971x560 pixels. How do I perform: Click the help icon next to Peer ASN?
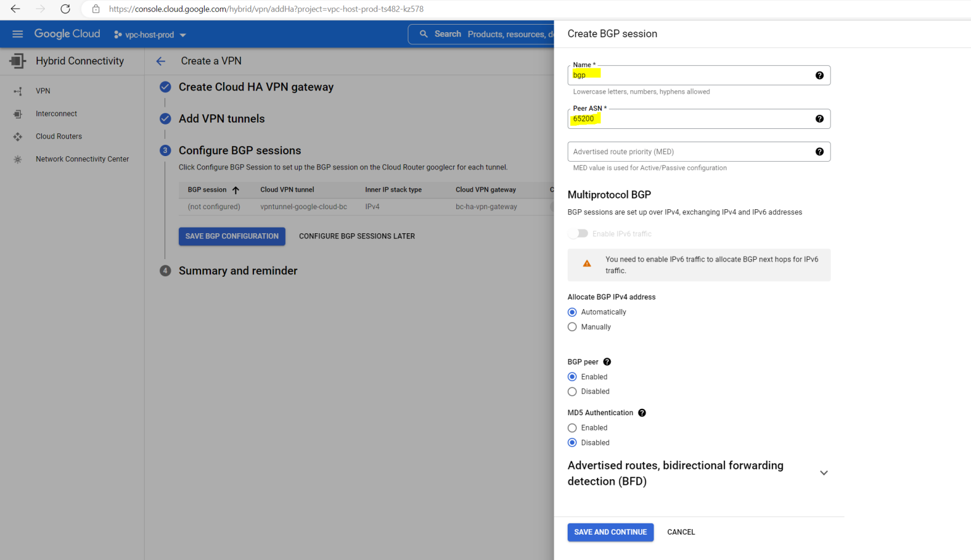click(820, 118)
